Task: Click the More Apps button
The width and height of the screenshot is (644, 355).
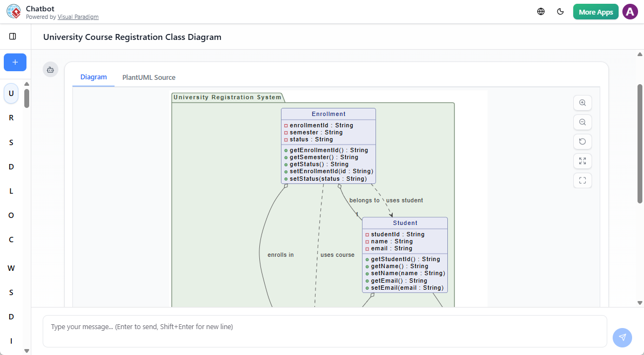Action: 595,11
